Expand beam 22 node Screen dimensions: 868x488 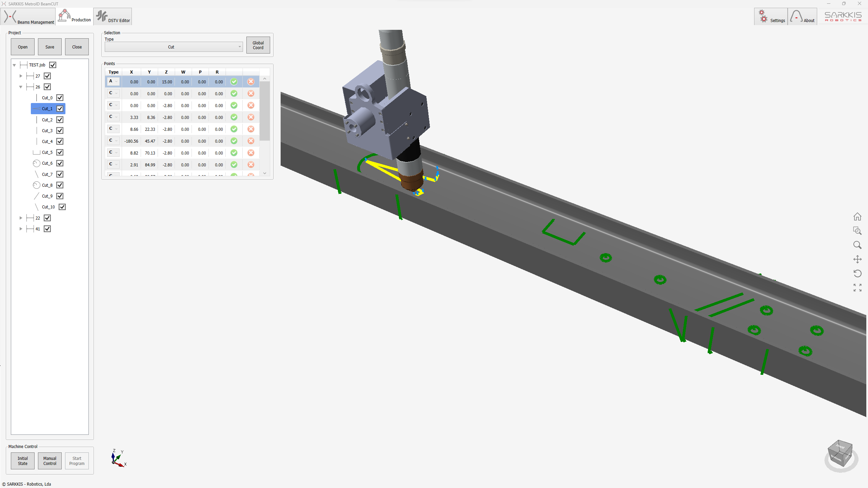[21, 218]
